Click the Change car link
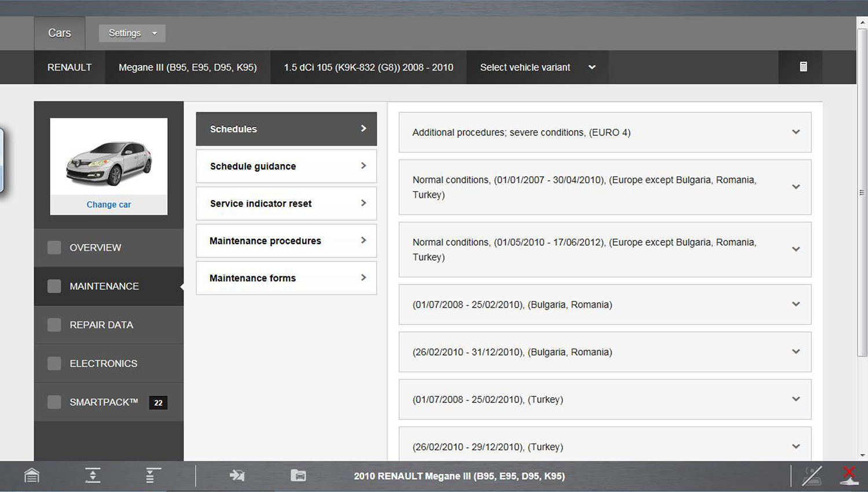The height and width of the screenshot is (492, 868). click(109, 205)
